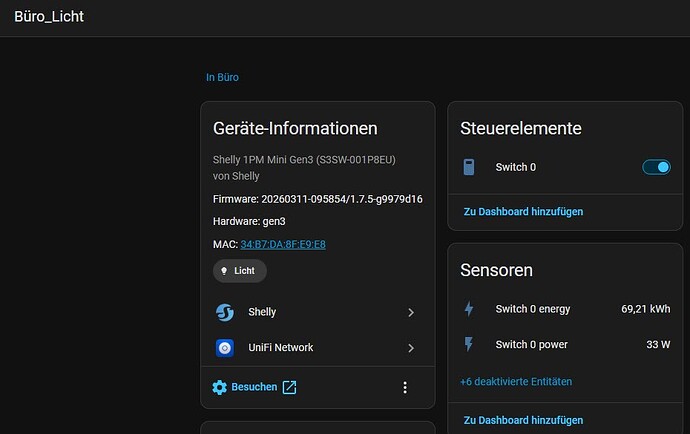Turn off the Switch 0 toggle

pyautogui.click(x=656, y=167)
